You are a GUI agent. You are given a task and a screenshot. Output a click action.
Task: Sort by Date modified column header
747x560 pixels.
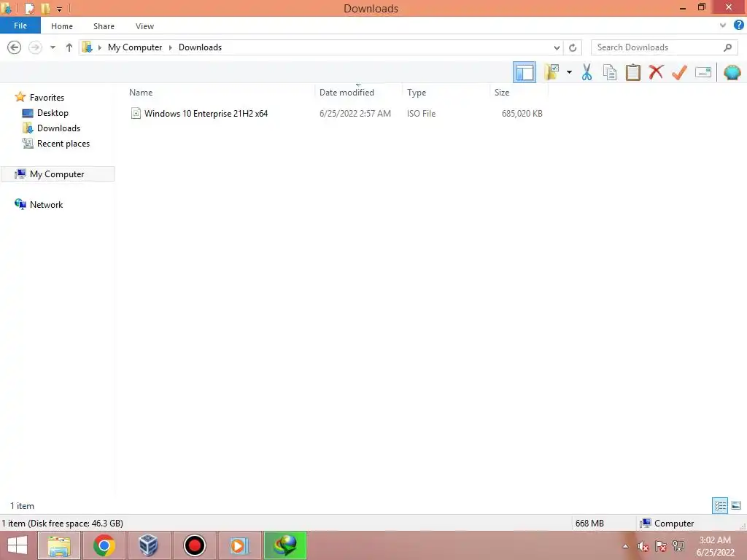click(x=347, y=93)
